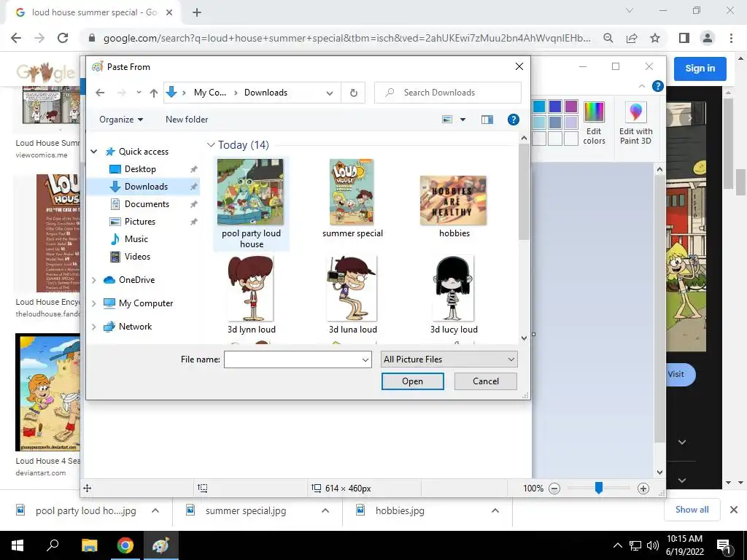Go back in Paste From dialog
747x560 pixels.
pos(99,93)
